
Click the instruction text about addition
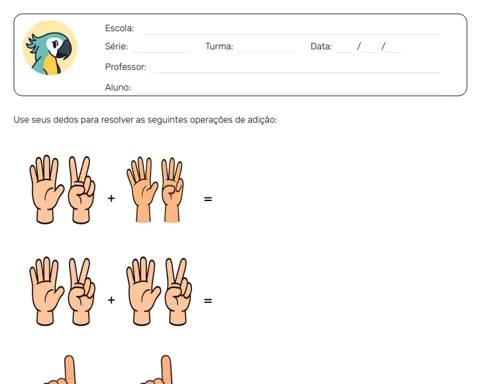[145, 120]
